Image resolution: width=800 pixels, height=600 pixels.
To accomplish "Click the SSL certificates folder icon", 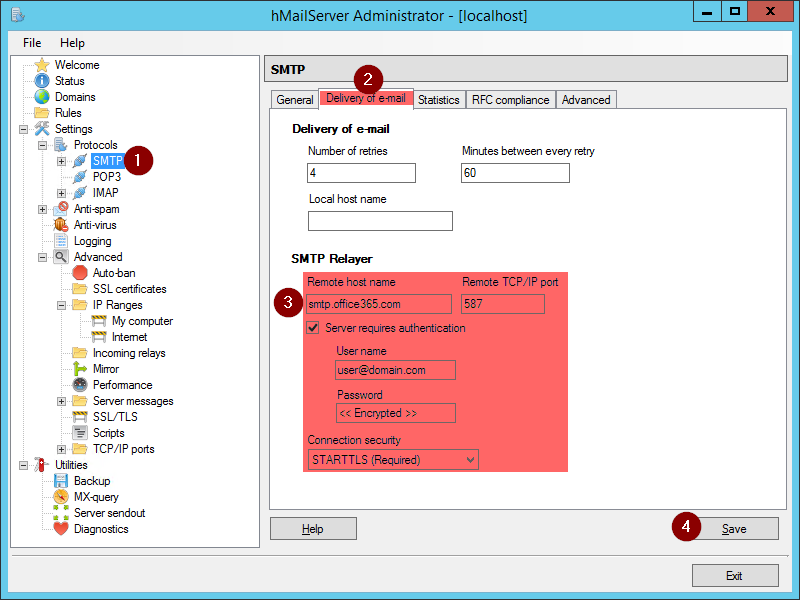I will pos(80,289).
